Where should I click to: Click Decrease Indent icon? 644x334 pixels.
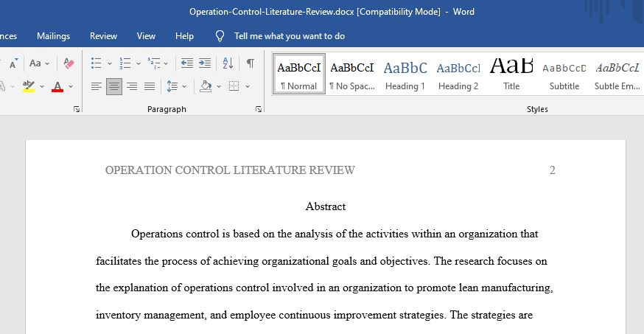[187, 63]
